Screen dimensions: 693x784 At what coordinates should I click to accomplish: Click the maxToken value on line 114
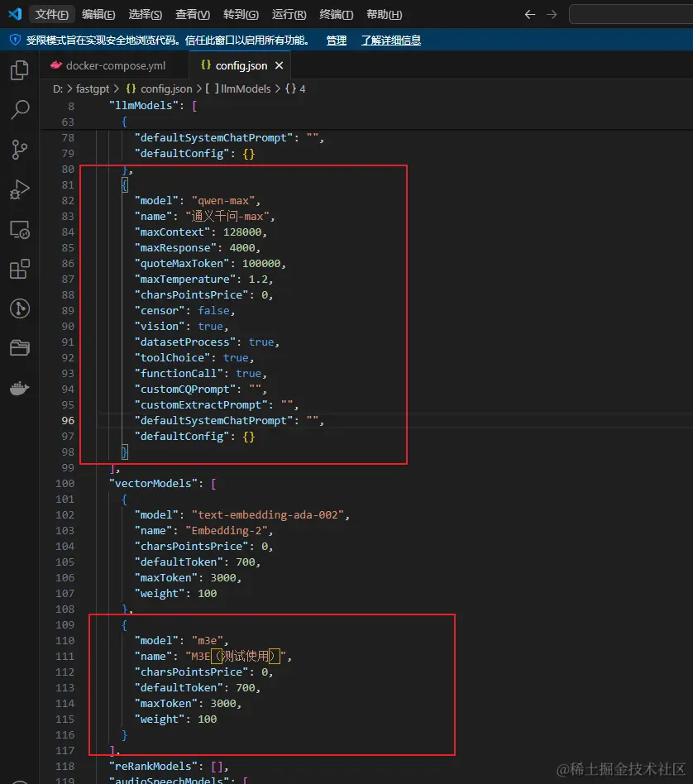[223, 704]
